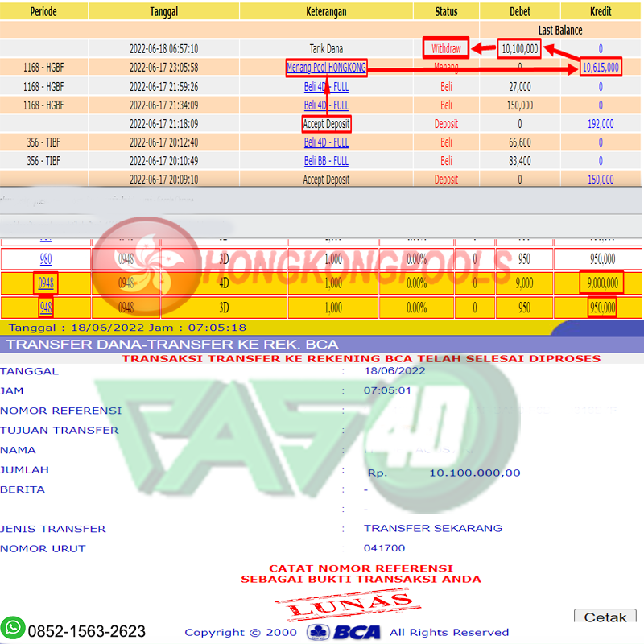Click the Tanggal column header
This screenshot has height=644, width=644.
pos(164,11)
